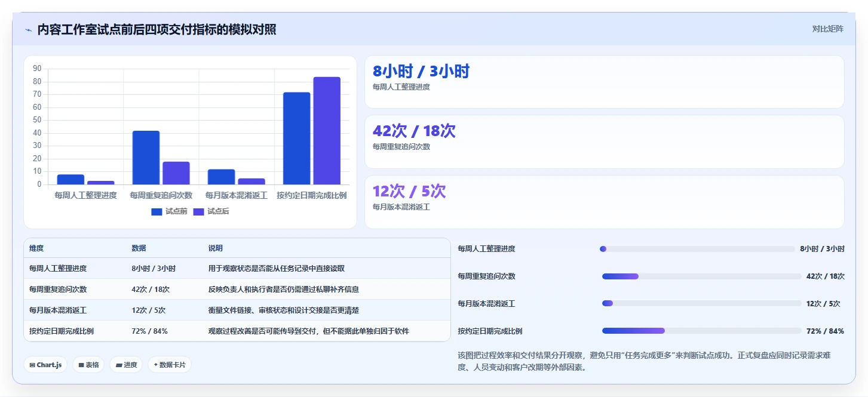Screen dimensions: 868x397
Task: Click progress bar for 每周重复追问次数
Action: tap(701, 276)
